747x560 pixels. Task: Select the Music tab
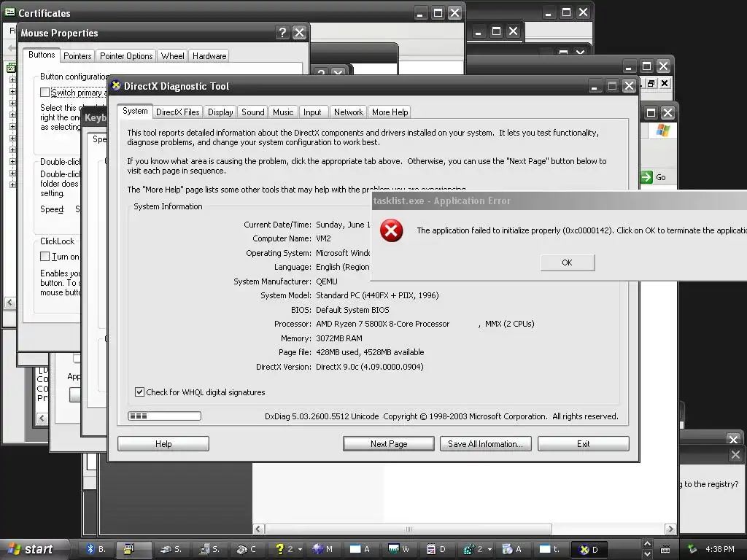283,112
